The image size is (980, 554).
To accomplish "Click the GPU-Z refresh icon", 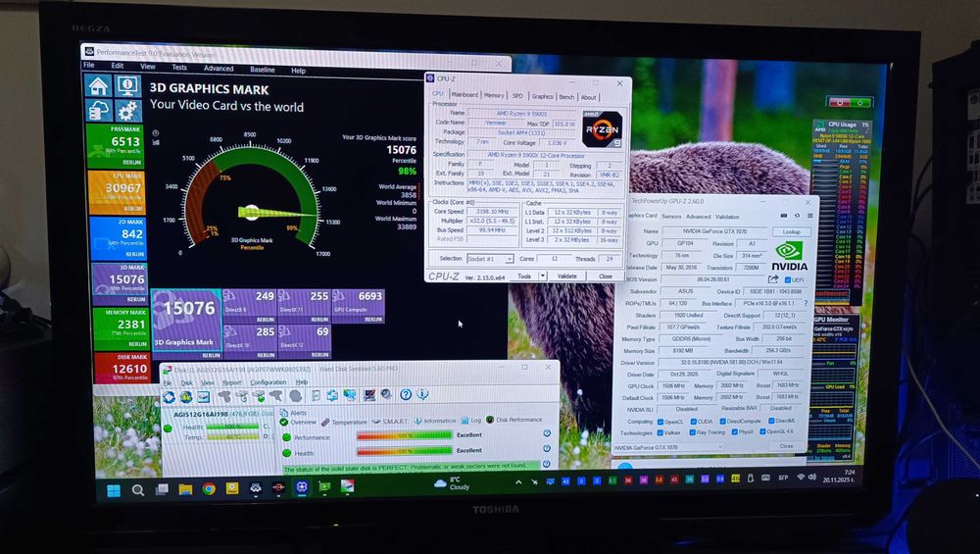I will 797,216.
